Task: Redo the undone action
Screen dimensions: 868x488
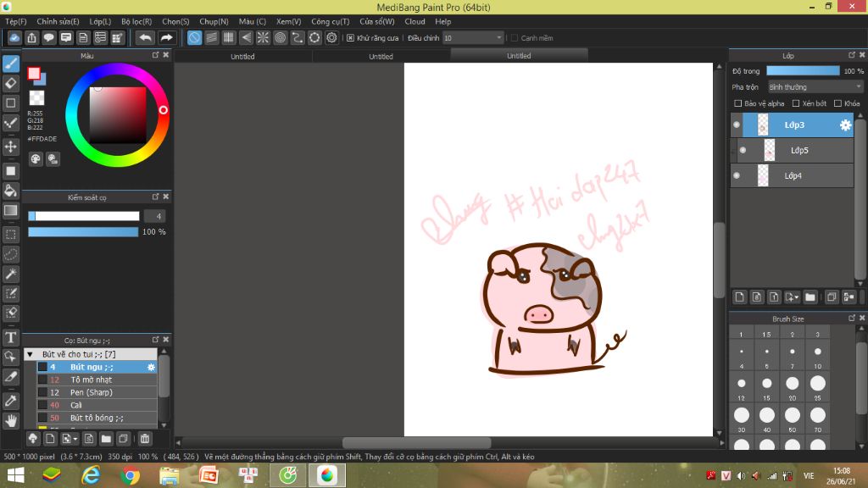Action: (166, 37)
